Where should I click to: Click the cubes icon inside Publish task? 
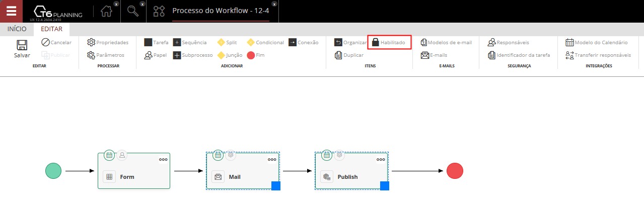[327, 177]
